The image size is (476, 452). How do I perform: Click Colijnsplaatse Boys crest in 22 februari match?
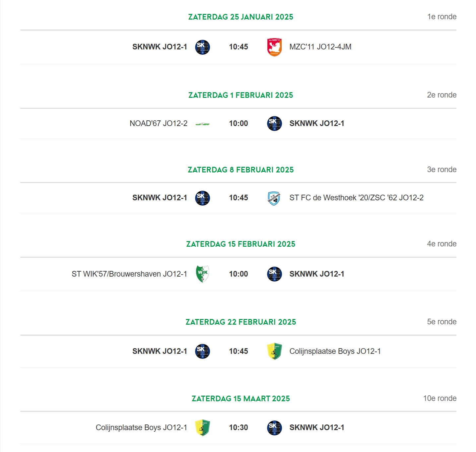(x=274, y=352)
